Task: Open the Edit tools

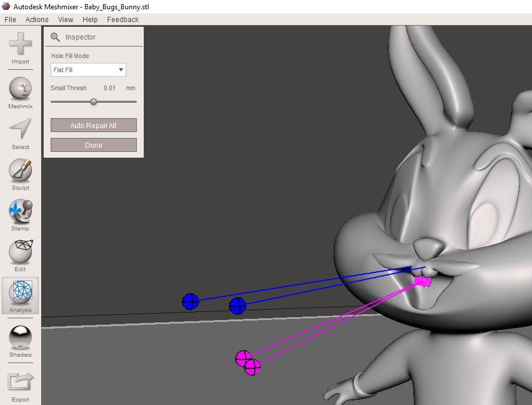Action: [x=20, y=256]
